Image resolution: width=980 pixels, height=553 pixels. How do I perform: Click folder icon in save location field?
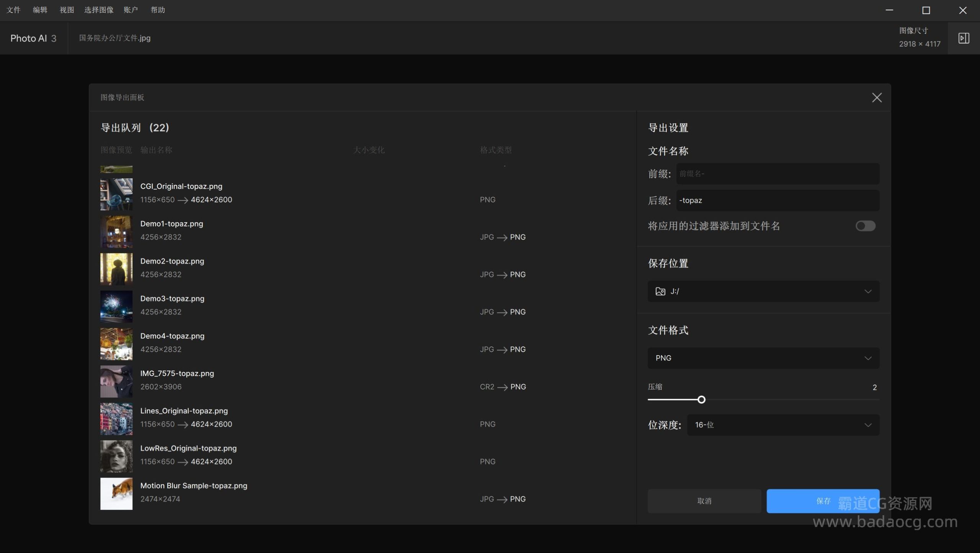660,291
